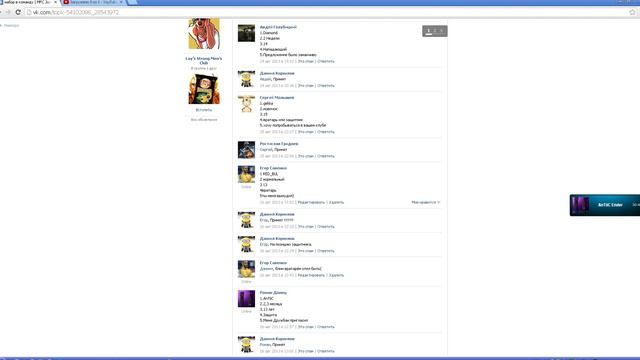Viewport: 640px width, 360px height.
Task: Open author name above the '1.Diamond' post
Action: pyautogui.click(x=278, y=27)
